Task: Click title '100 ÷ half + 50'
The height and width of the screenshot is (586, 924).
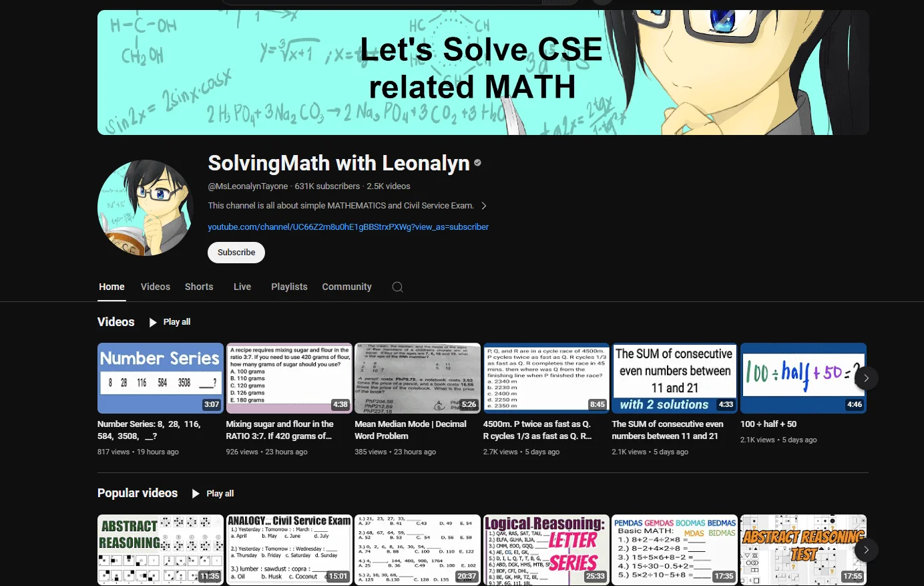Action: 768,424
